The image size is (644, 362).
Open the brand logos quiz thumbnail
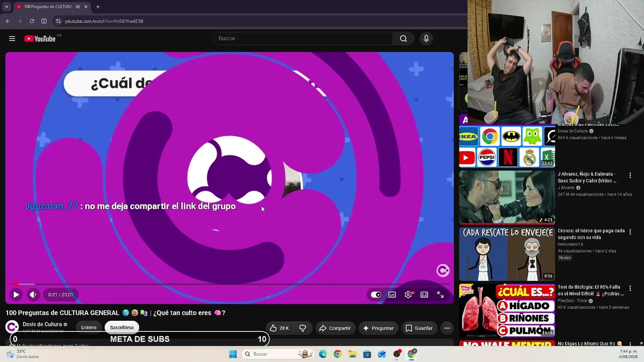(507, 146)
